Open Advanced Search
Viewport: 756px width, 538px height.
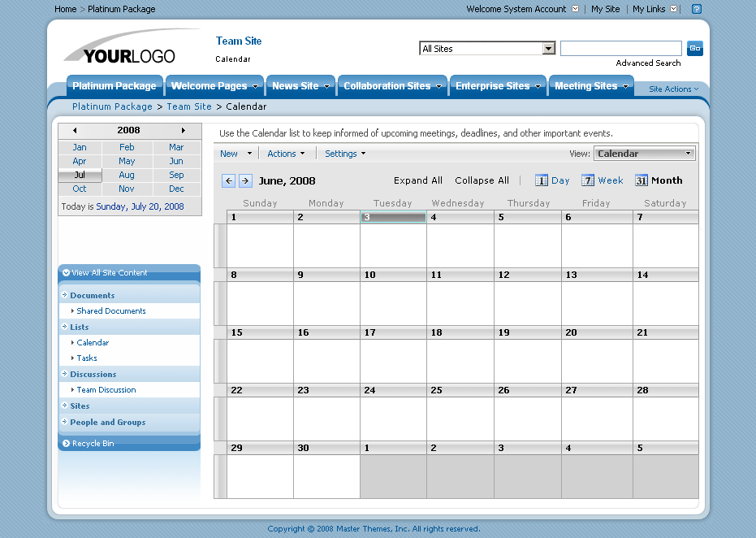(x=647, y=63)
